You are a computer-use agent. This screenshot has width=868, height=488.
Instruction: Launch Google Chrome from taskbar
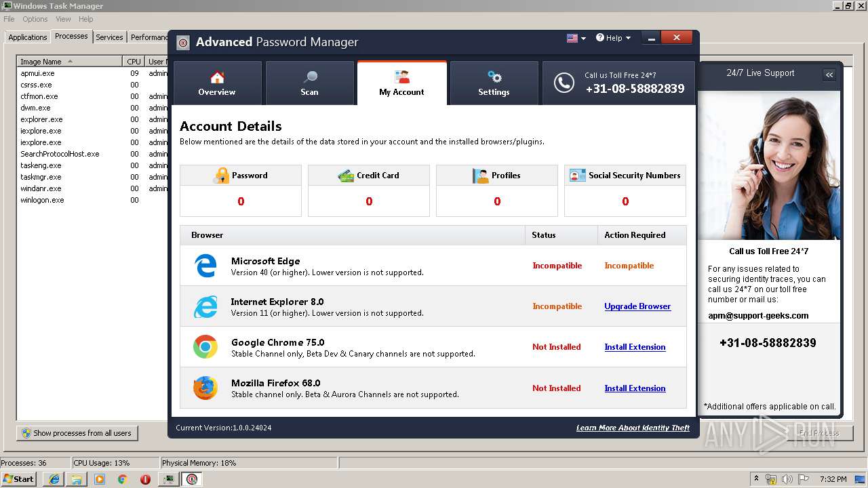pos(122,479)
